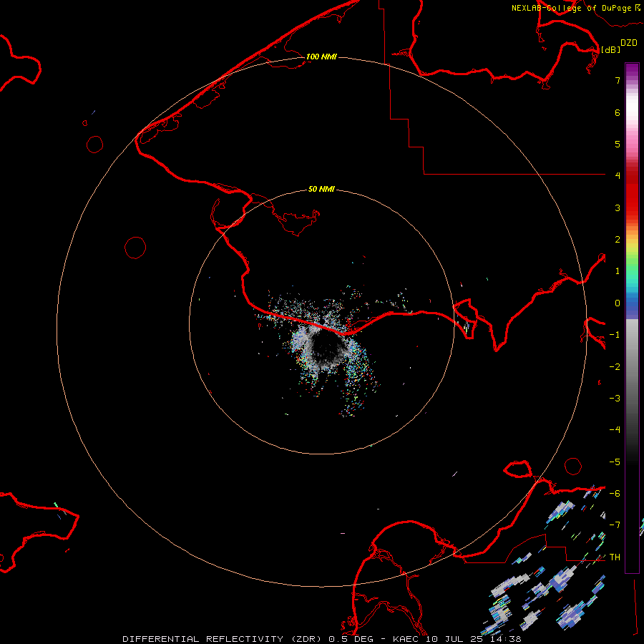Click the bottom caption DIFFERENTIAL REFLECTIVITY (ZDR)
The width and height of the screenshot is (644, 644).
[222, 639]
